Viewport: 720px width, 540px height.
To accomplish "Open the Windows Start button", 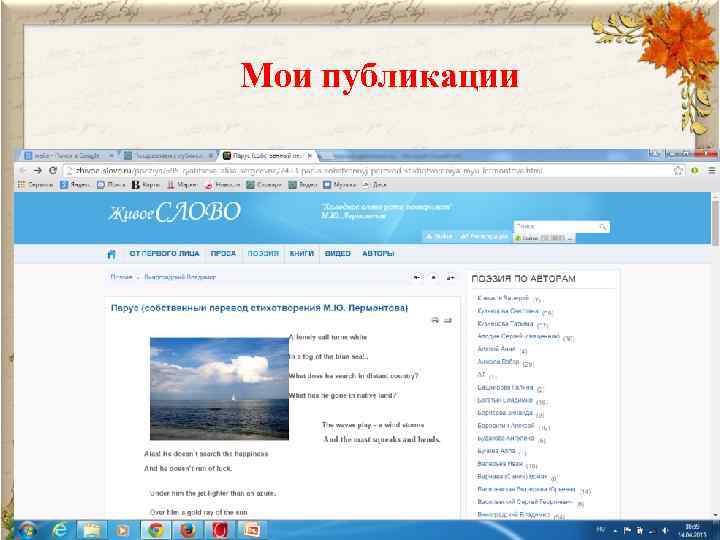I will (28, 530).
